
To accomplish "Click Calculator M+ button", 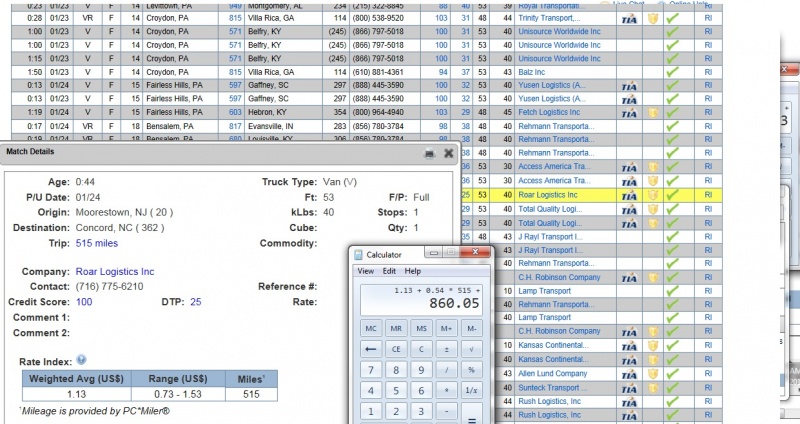I will click(446, 329).
